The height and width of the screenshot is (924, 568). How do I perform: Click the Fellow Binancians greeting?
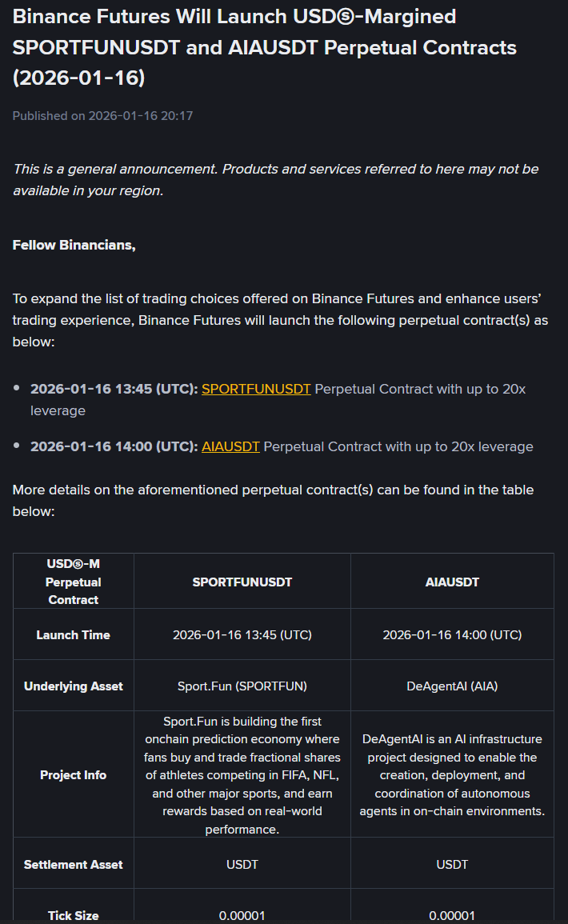(74, 245)
